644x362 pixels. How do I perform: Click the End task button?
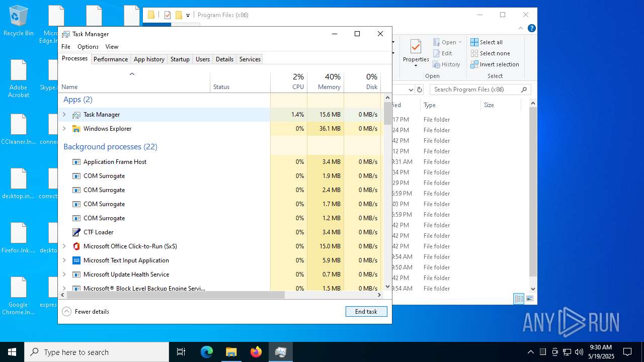tap(366, 312)
